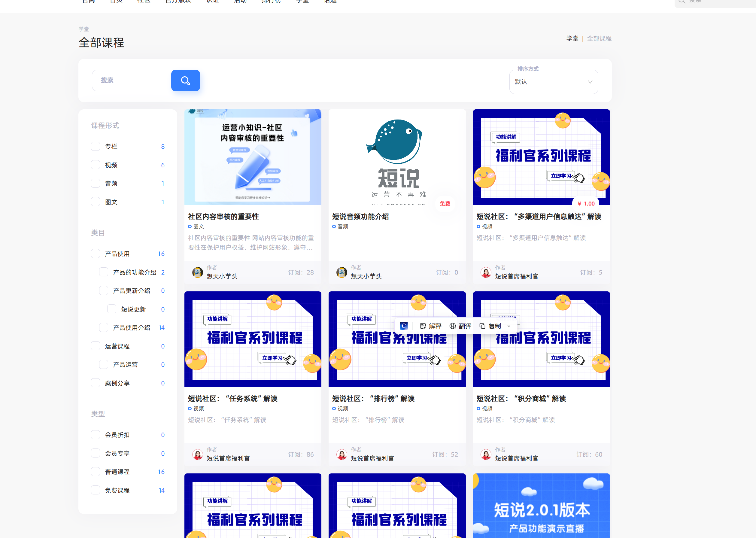Check the 产品使用介绍 checkbox
The height and width of the screenshot is (538, 756).
[x=104, y=328]
